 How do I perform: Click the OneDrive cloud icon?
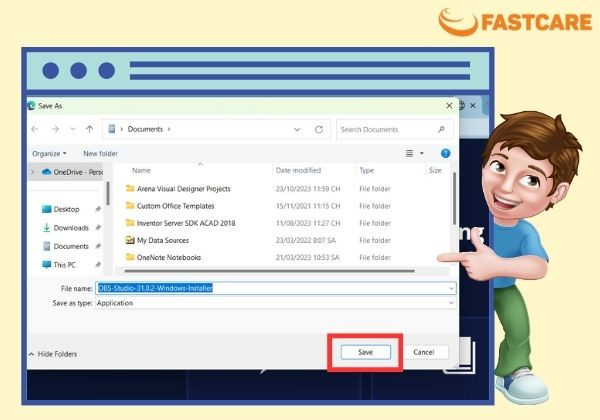point(46,172)
